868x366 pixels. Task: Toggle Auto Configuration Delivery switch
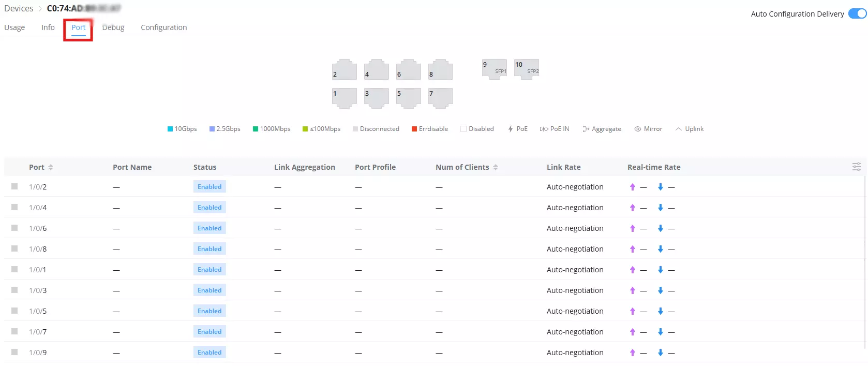click(x=857, y=13)
